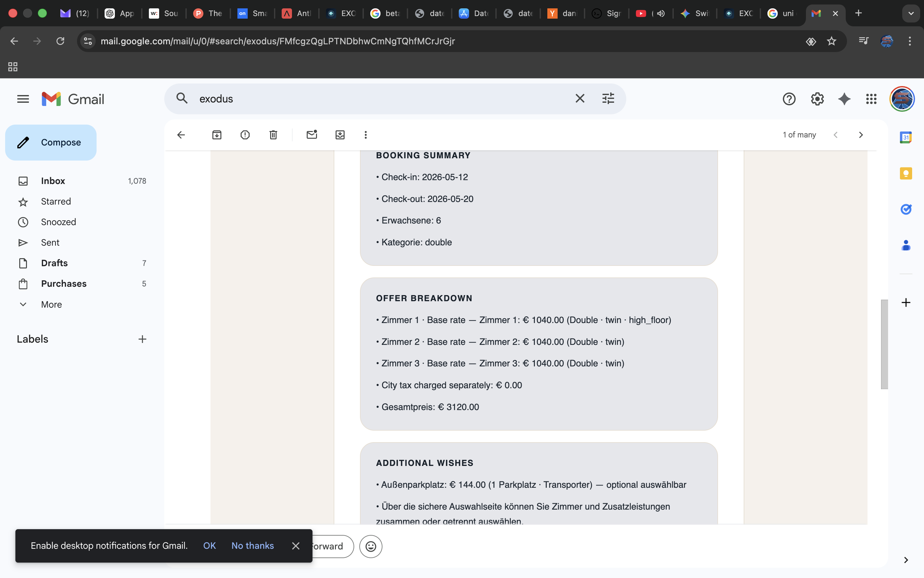Add an emoji reaction to email
This screenshot has height=578, width=924.
pyautogui.click(x=370, y=546)
